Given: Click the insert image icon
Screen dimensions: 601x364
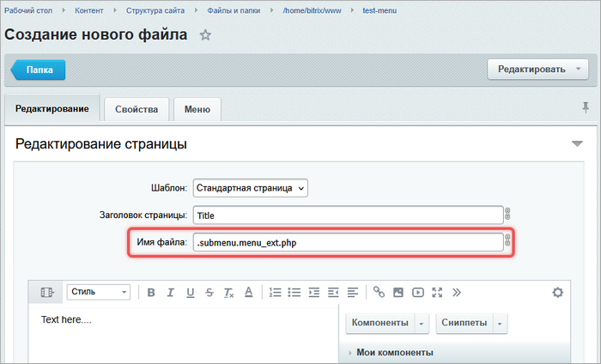Looking at the screenshot, I should pyautogui.click(x=398, y=293).
